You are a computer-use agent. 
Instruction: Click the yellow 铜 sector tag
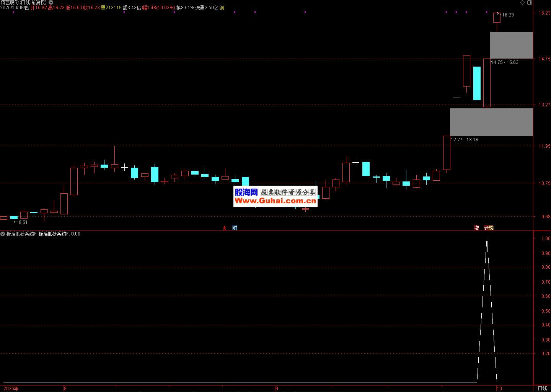pos(222,8)
